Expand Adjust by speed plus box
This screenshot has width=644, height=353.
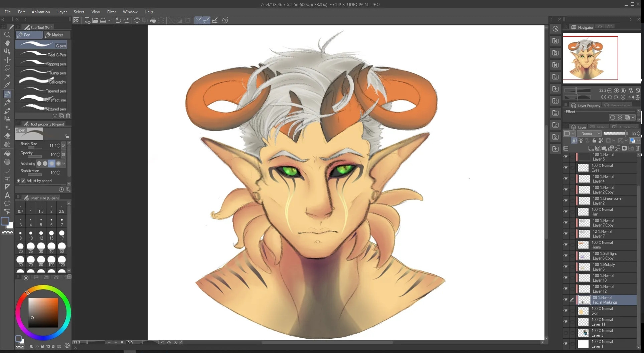(18, 181)
